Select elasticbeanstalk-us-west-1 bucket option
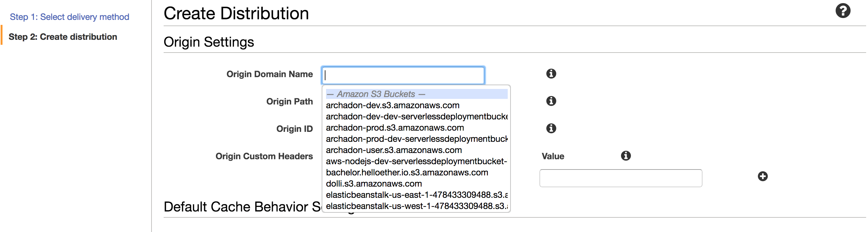 417,206
